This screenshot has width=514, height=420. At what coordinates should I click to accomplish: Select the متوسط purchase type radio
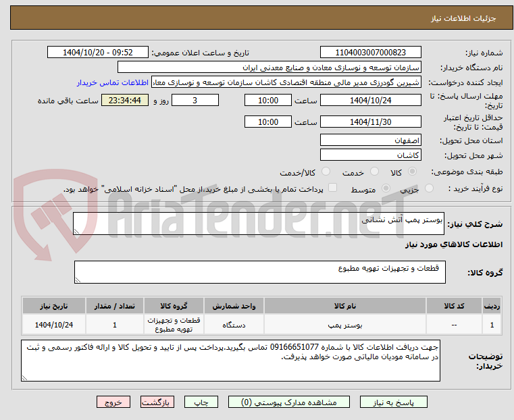pos(386,188)
